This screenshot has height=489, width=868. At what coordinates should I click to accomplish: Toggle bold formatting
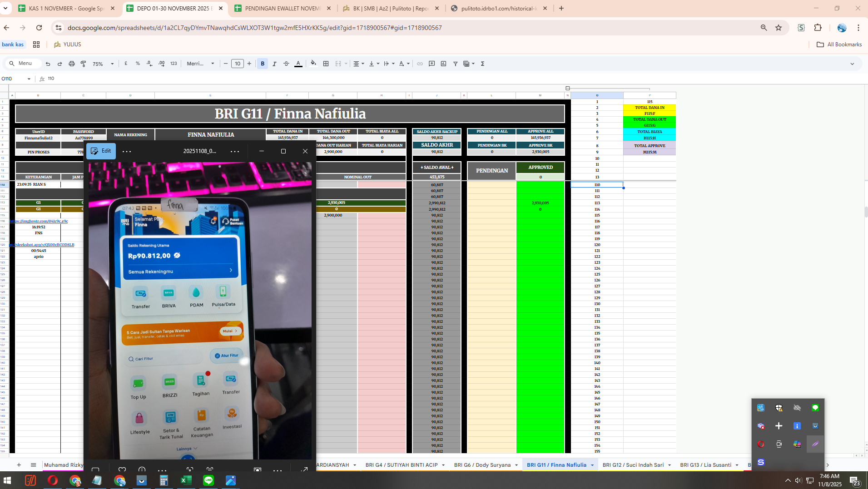(263, 64)
